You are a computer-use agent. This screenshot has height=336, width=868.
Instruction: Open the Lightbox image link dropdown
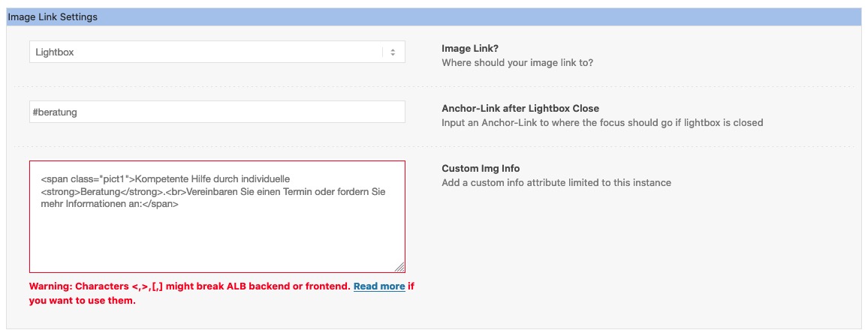[x=217, y=52]
